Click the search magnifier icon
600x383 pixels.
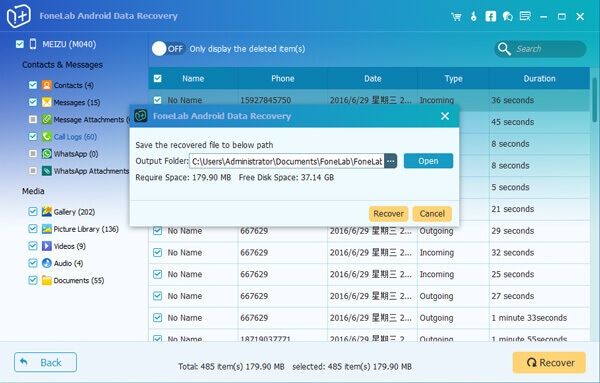[x=504, y=49]
